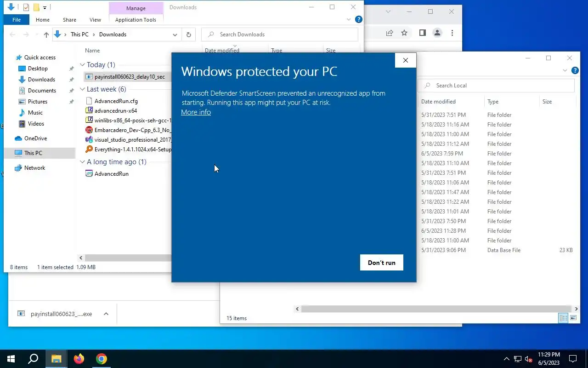The height and width of the screenshot is (368, 588).
Task: Click the Properties quick access toolbar icon
Action: (x=26, y=7)
